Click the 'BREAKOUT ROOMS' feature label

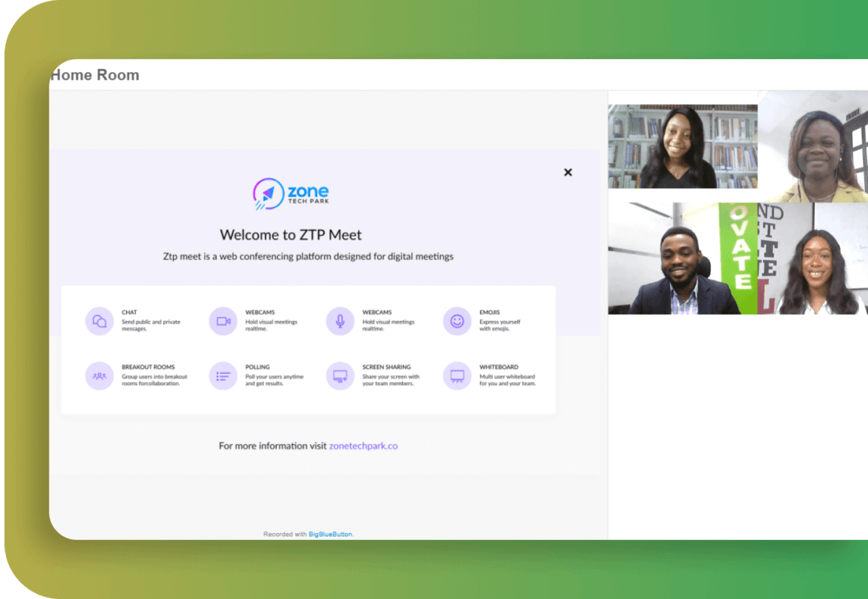point(149,367)
